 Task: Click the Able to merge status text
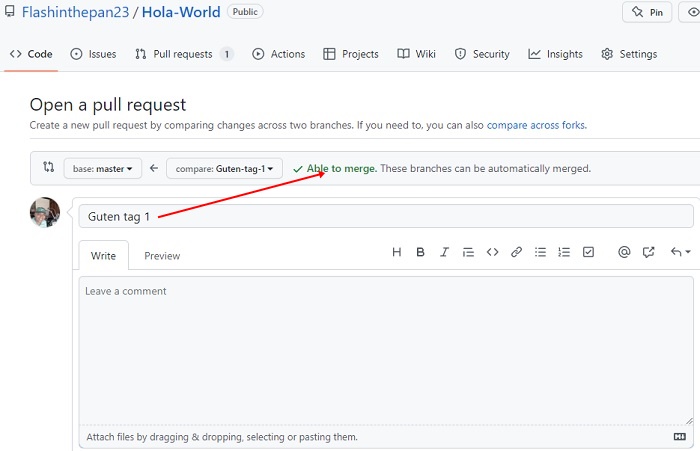pos(342,168)
